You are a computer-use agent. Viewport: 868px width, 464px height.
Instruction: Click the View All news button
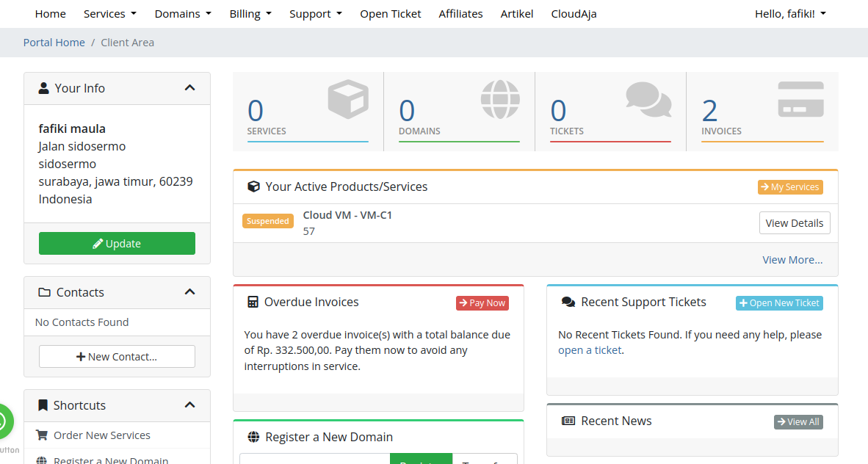pyautogui.click(x=798, y=422)
